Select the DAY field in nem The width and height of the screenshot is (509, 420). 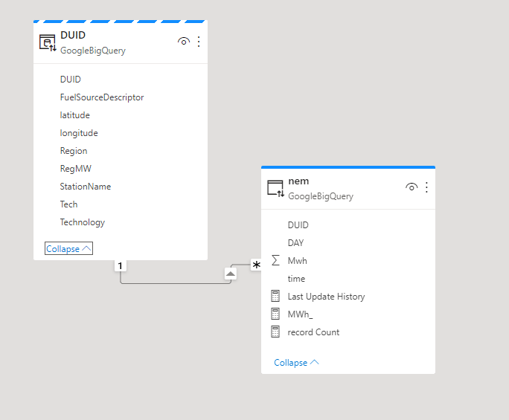point(295,242)
